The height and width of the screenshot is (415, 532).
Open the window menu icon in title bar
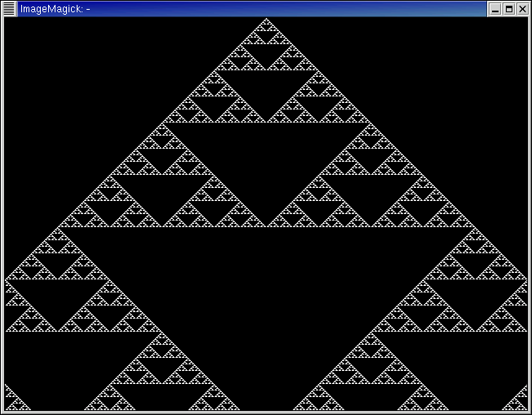9,9
